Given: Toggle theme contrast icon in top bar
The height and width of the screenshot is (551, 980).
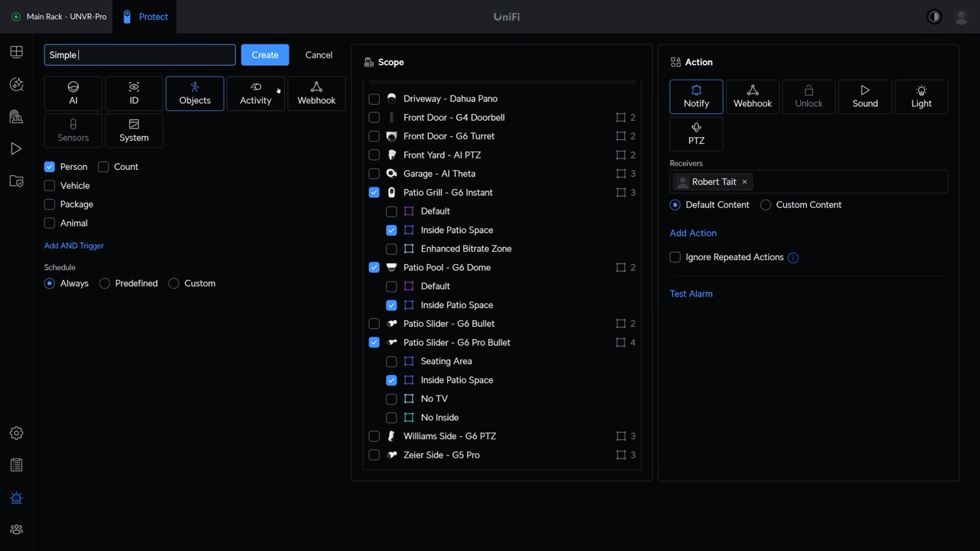Looking at the screenshot, I should pyautogui.click(x=934, y=17).
